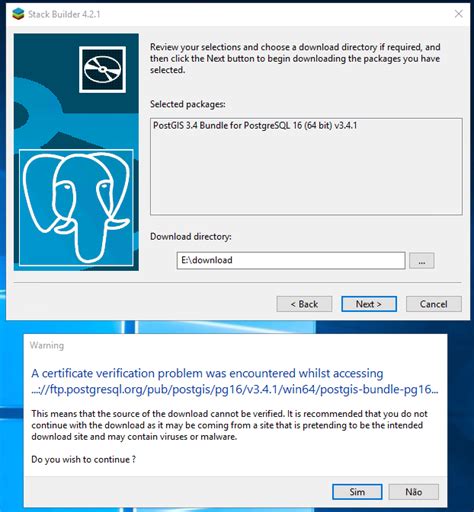Close the Stack Builder window
Image resolution: width=474 pixels, height=512 pixels.
pyautogui.click(x=459, y=14)
